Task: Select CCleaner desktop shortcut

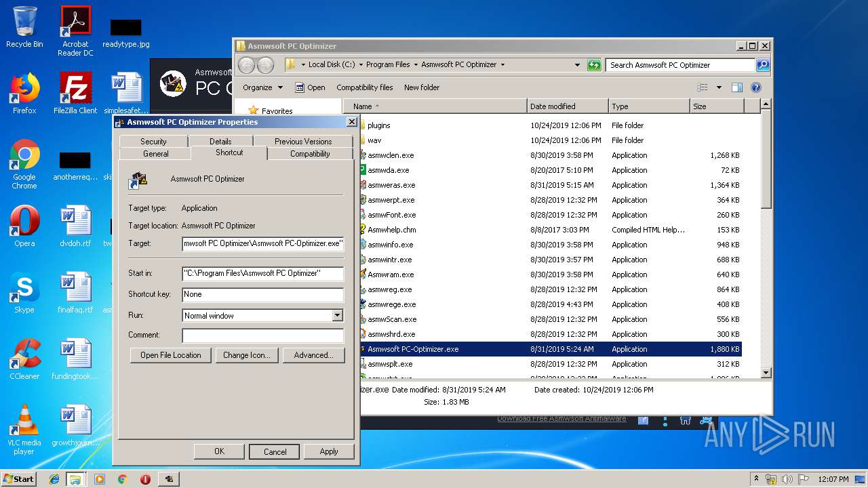Action: tap(24, 359)
